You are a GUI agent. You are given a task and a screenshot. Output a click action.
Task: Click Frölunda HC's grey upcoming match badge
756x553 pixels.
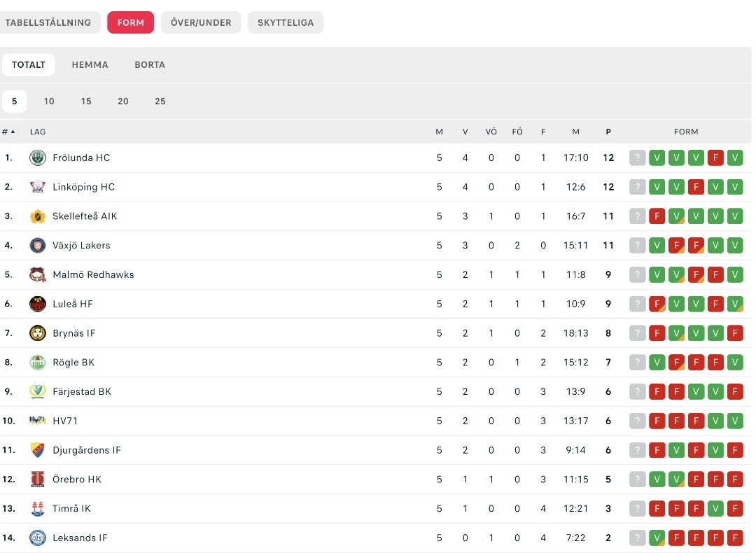pyautogui.click(x=637, y=158)
